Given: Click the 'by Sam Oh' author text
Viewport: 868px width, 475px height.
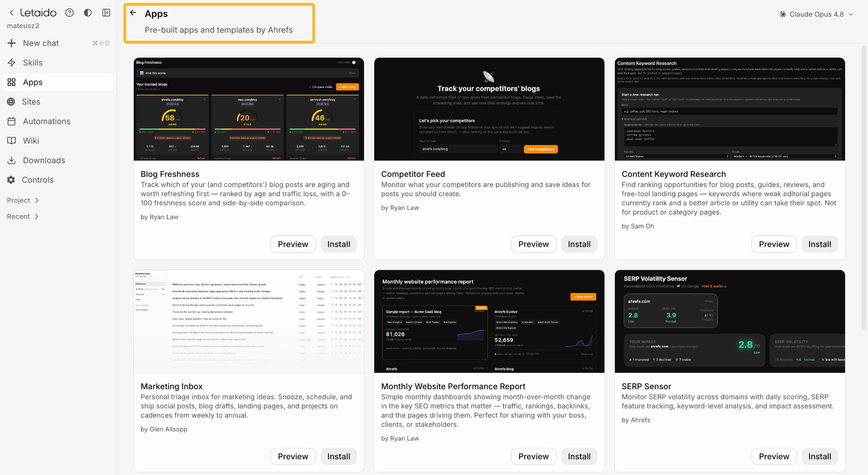Looking at the screenshot, I should pyautogui.click(x=637, y=226).
